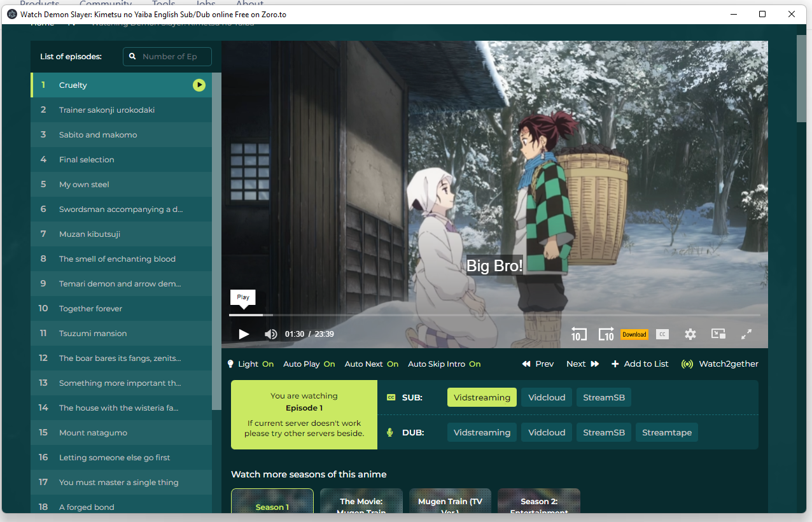This screenshot has height=522, width=812.
Task: Go to previous episode with Prev
Action: point(538,364)
